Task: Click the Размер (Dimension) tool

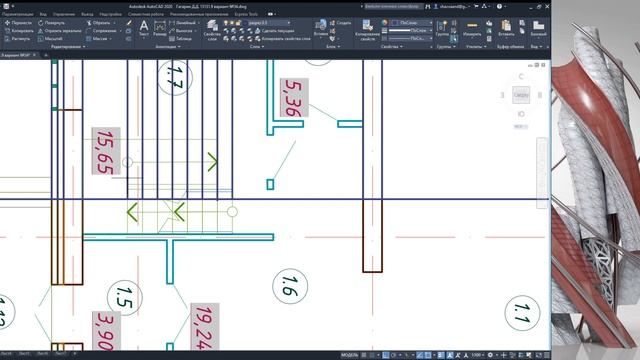Action: point(160,28)
